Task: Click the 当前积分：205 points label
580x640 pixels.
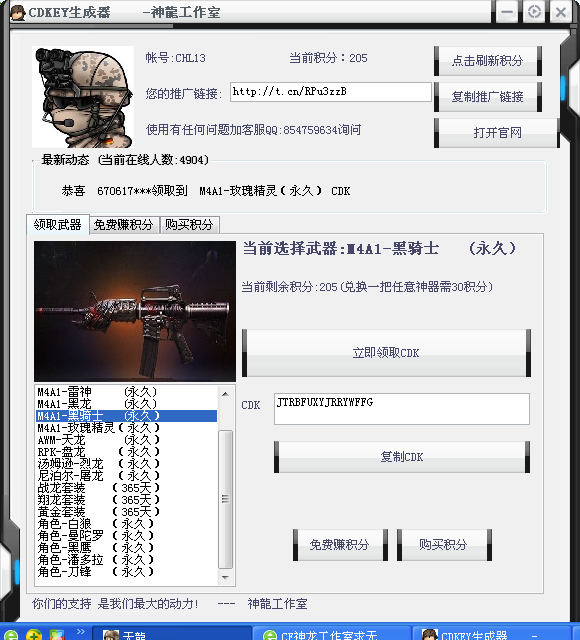Action: [x=329, y=58]
